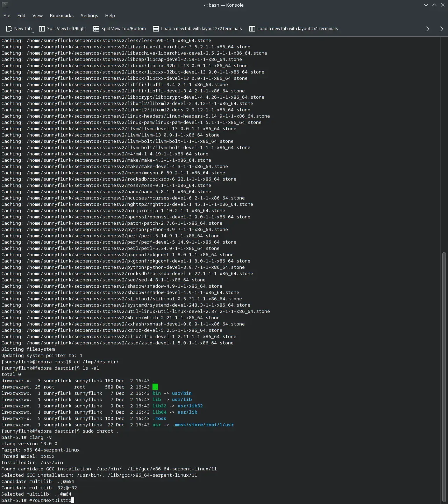Click the green highlighted ".." directory entry
Image resolution: width=448 pixels, height=504 pixels.
(x=155, y=387)
